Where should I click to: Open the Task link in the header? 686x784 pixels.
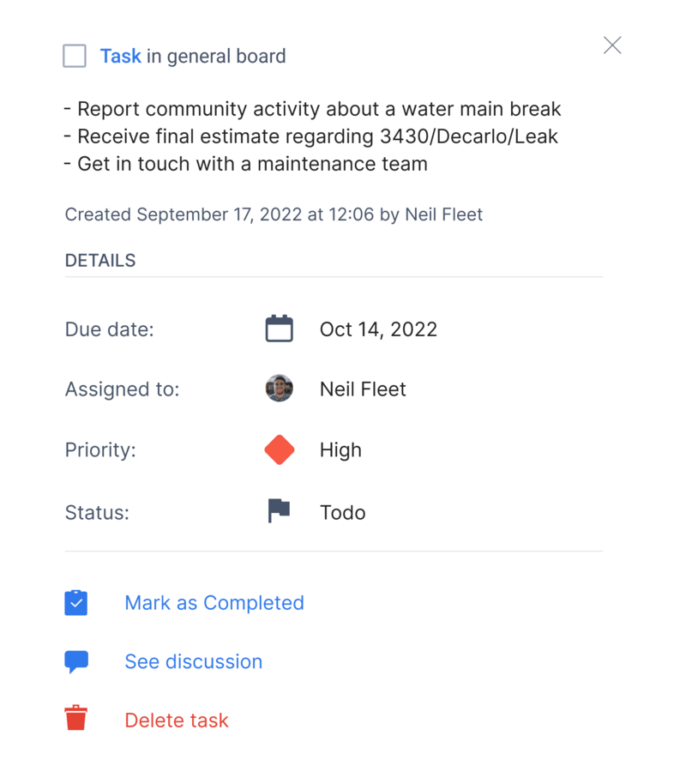pos(121,56)
